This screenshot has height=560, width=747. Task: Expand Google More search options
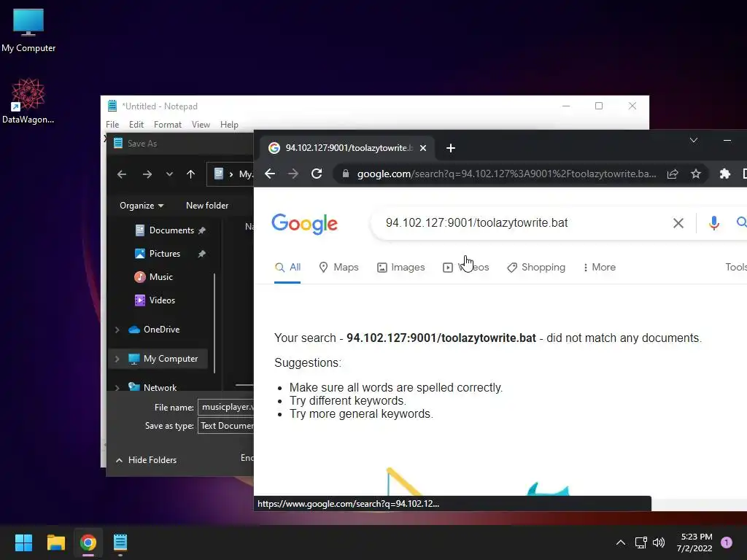[x=600, y=268]
